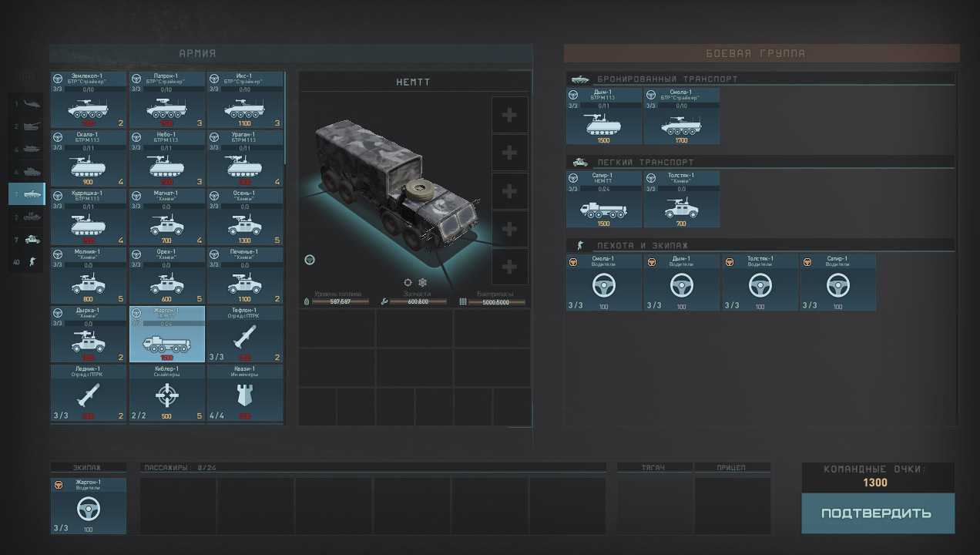Viewport: 980px width, 555px height.
Task: Switch to the АРМИЯ panel header
Action: pos(197,53)
